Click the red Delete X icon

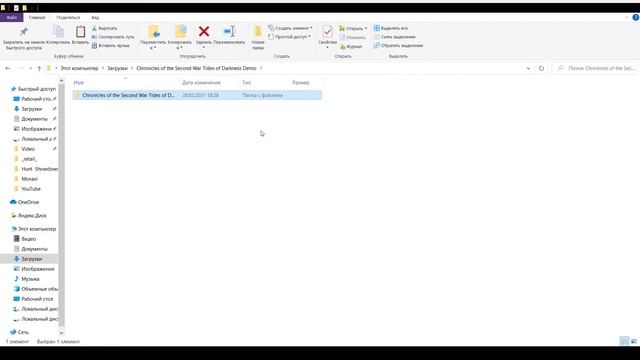[x=204, y=31]
